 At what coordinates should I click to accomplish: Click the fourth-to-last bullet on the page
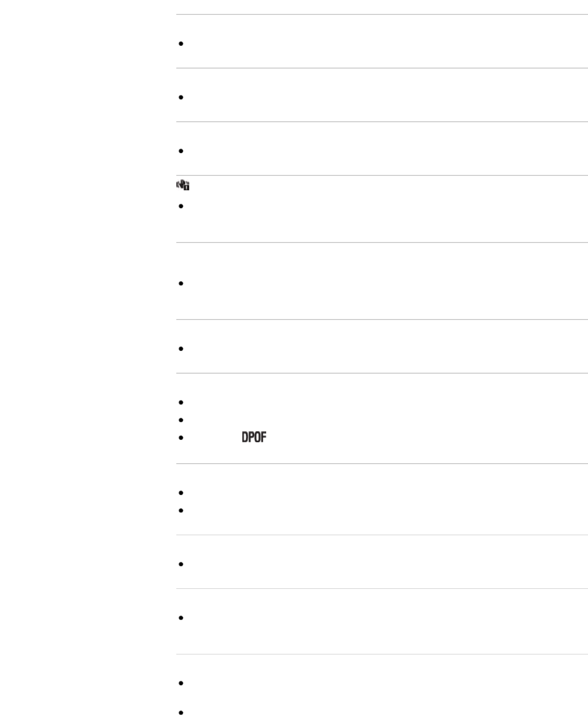181,564
